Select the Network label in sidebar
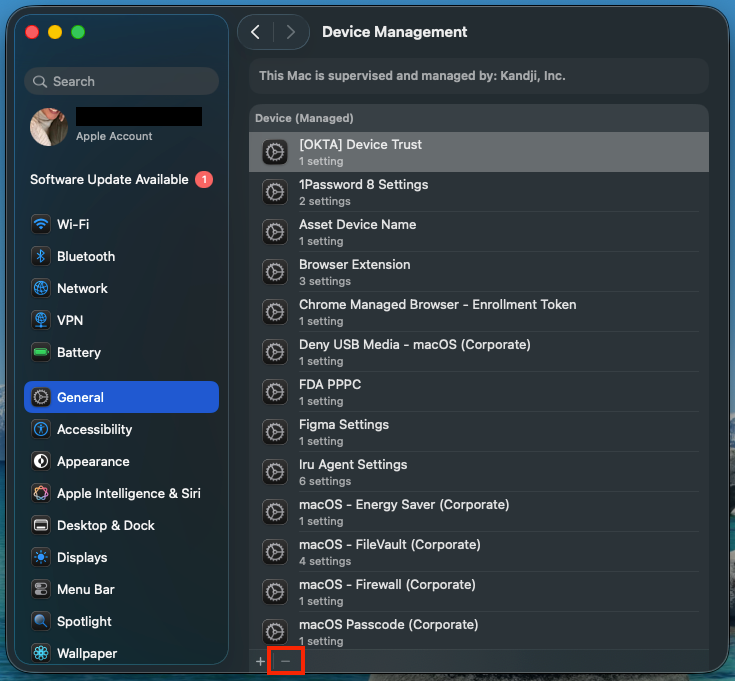735x681 pixels. tap(82, 288)
